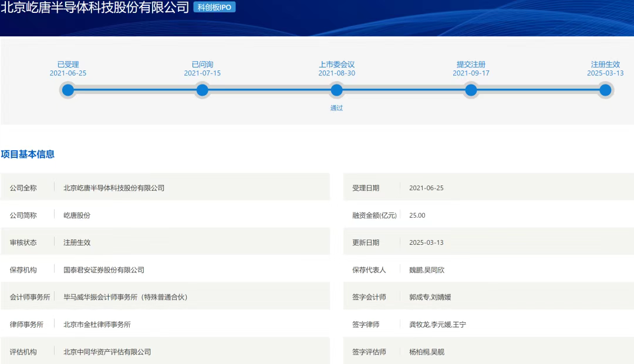Select the 注册生效 timeline node circle

[605, 90]
